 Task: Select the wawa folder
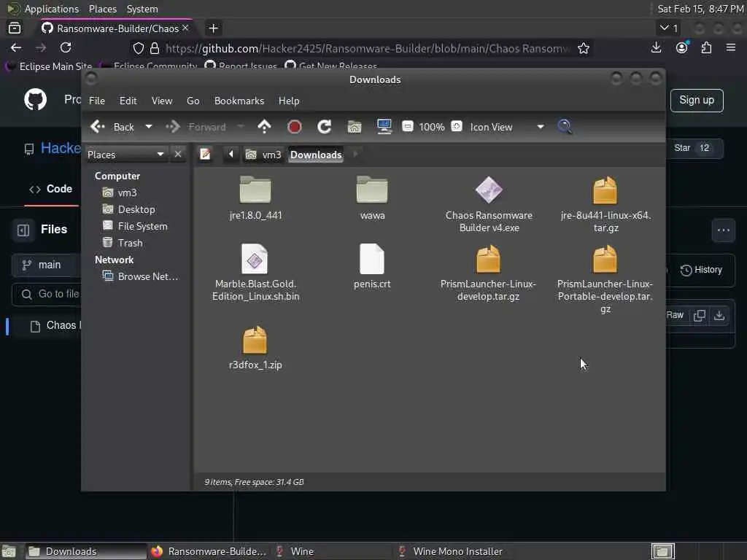click(372, 198)
